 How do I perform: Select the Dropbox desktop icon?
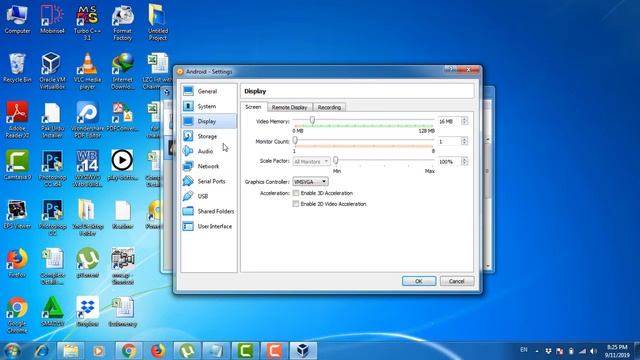point(87,312)
